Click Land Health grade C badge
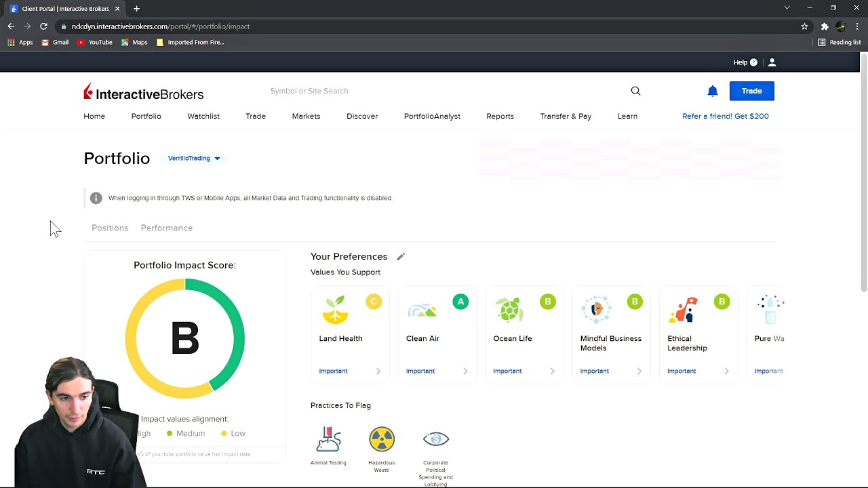868x488 pixels. click(x=374, y=302)
